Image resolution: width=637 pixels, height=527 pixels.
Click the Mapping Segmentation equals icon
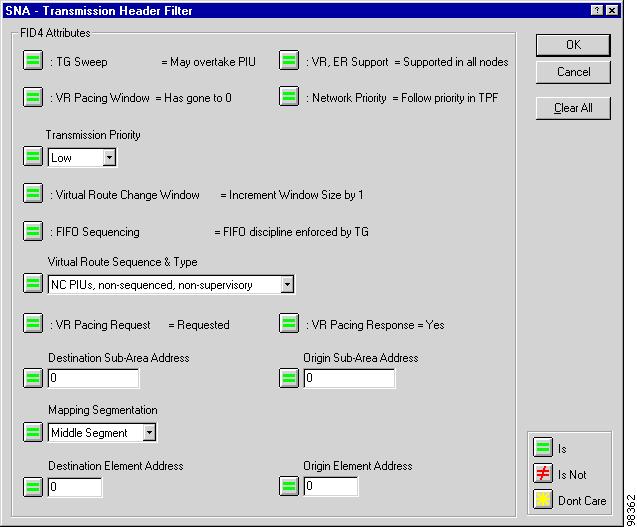tap(32, 432)
